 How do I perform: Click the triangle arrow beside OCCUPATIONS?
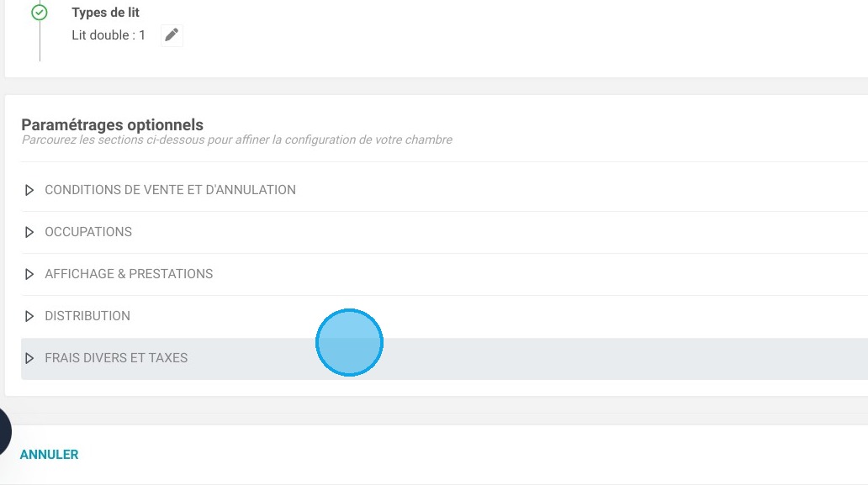29,232
